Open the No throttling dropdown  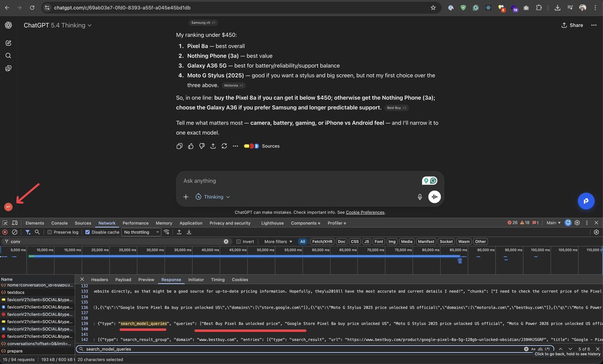[x=141, y=232]
